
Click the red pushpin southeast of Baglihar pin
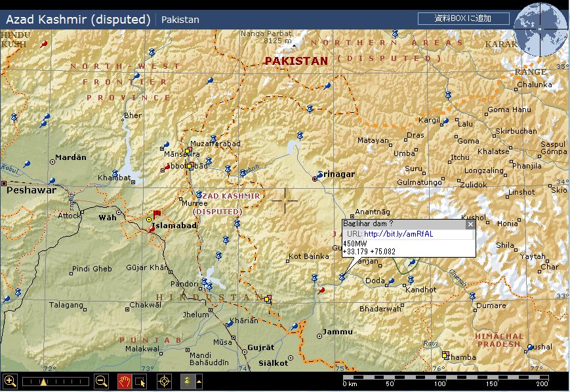(x=321, y=290)
